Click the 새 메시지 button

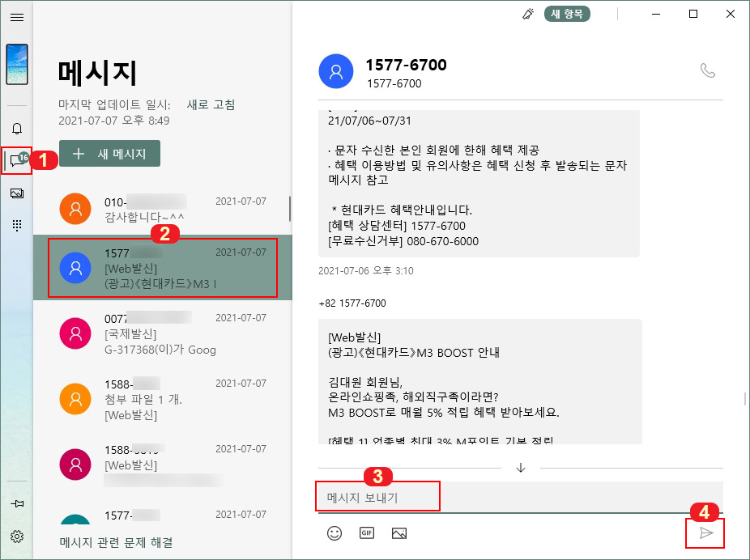(109, 154)
